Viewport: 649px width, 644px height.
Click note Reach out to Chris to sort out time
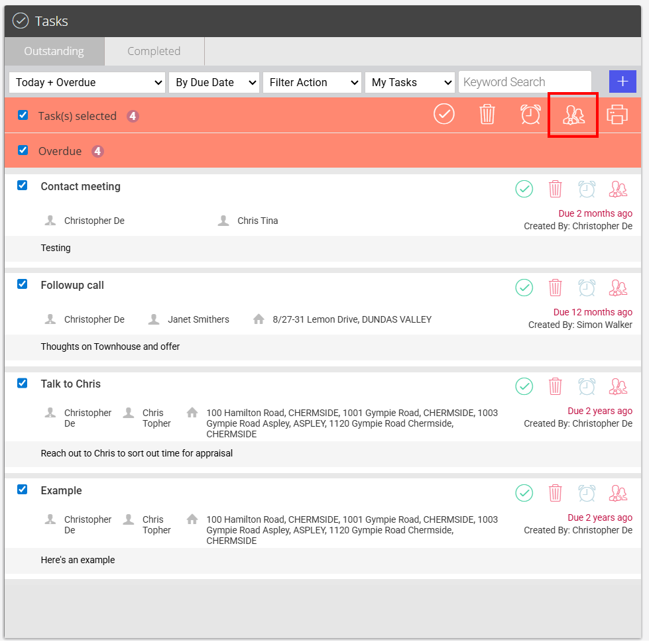[137, 453]
